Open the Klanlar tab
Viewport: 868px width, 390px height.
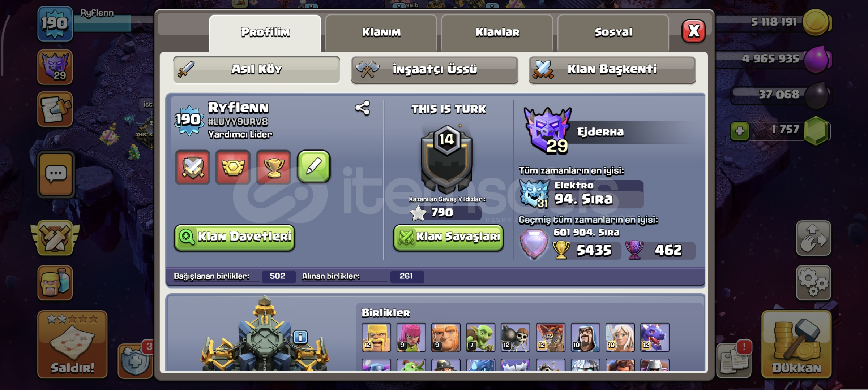pyautogui.click(x=497, y=32)
